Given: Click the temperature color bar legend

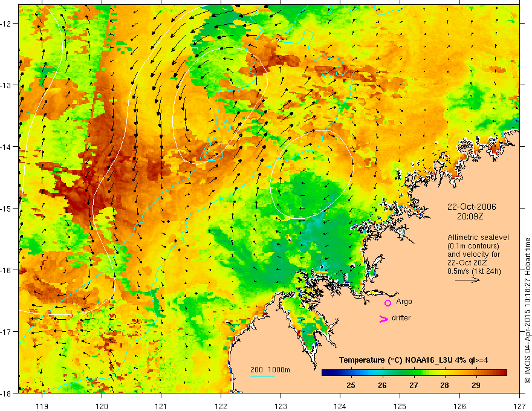Looking at the screenshot, I should pyautogui.click(x=414, y=372).
